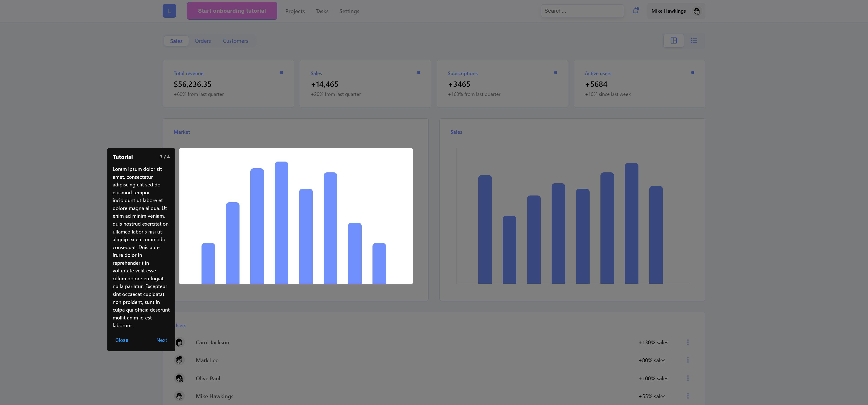Click Olive Paul's avatar picture
868x405 pixels.
[x=179, y=378]
